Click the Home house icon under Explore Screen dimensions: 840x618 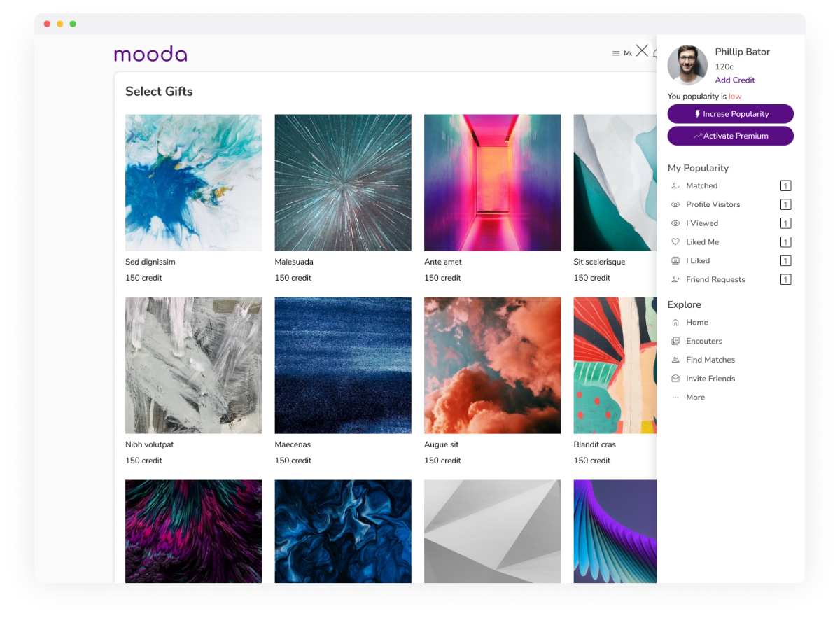(x=675, y=323)
